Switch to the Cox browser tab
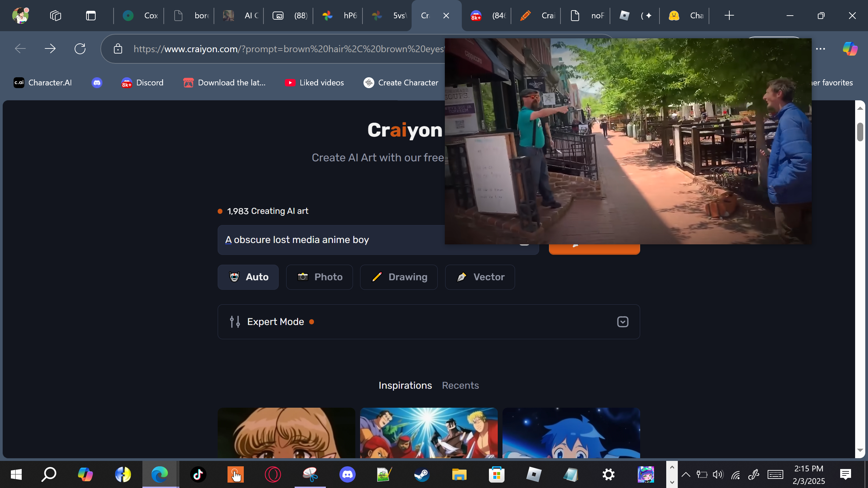 (139, 16)
